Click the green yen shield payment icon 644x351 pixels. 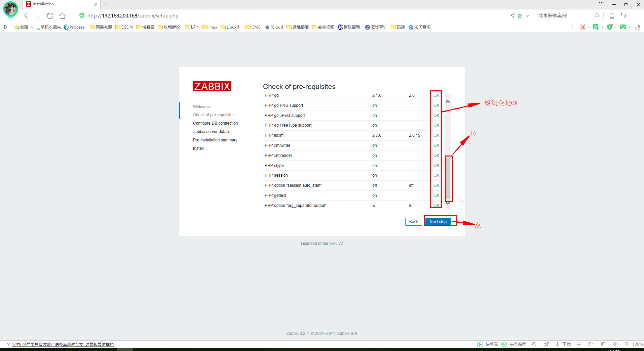point(610,27)
